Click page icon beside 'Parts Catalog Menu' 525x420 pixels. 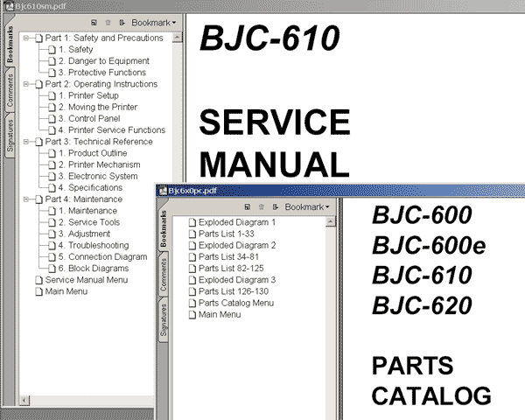coord(192,303)
